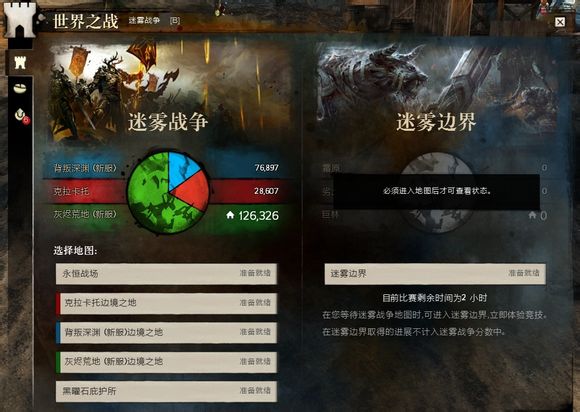Click the 克拉卡托 red score row
Viewport: 580px width, 412px height.
166,191
